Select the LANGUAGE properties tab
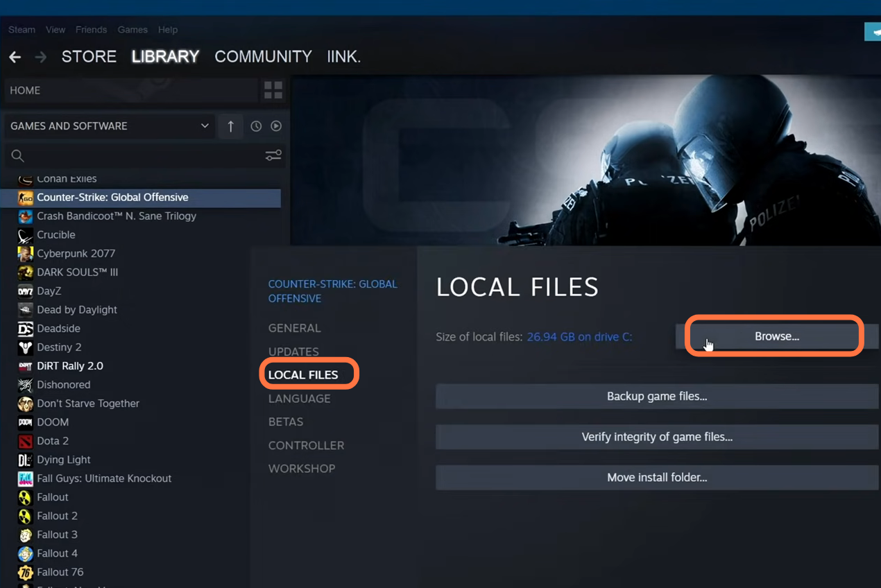This screenshot has width=881, height=588. [299, 399]
